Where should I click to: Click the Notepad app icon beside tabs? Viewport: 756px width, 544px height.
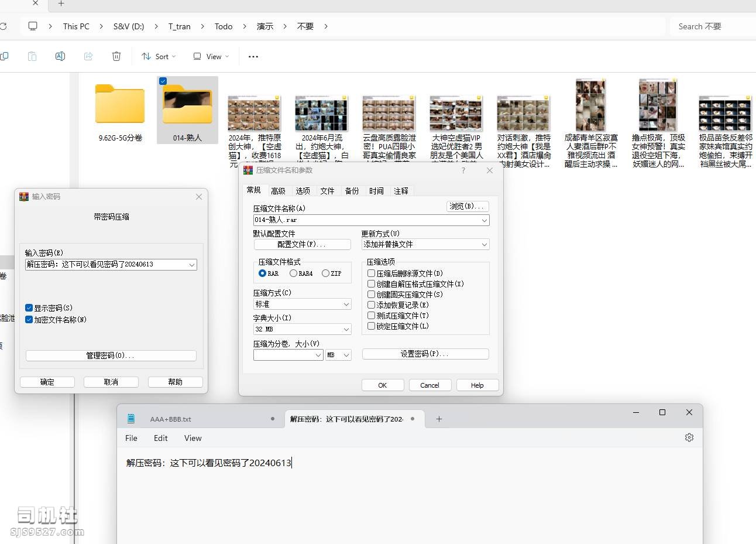coord(131,419)
